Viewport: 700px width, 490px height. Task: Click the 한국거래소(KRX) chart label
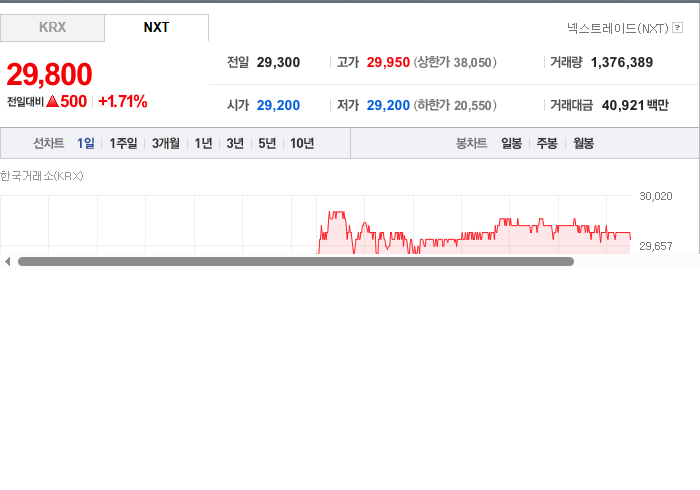[x=42, y=176]
